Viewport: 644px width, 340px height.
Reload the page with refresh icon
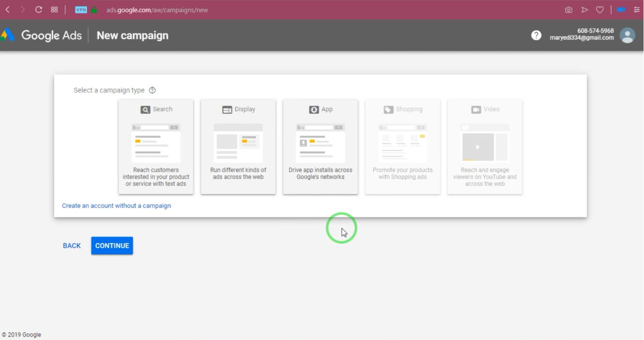click(x=39, y=10)
